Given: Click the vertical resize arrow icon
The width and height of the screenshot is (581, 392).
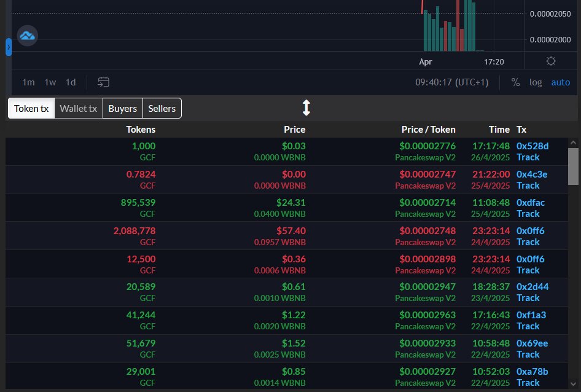Looking at the screenshot, I should 306,108.
